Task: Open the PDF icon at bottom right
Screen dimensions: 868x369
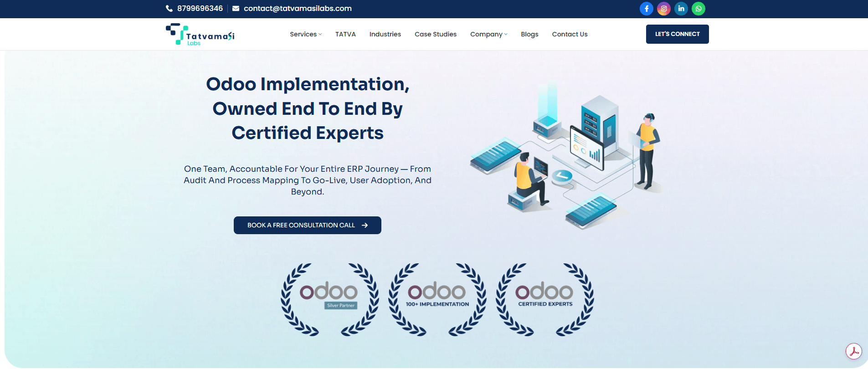Action: point(853,351)
